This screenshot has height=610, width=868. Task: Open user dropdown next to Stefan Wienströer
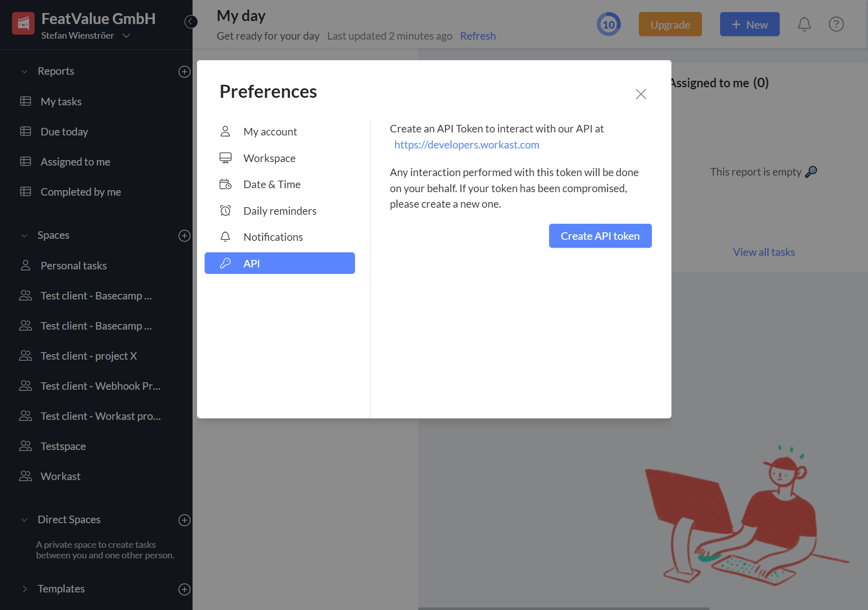(126, 36)
